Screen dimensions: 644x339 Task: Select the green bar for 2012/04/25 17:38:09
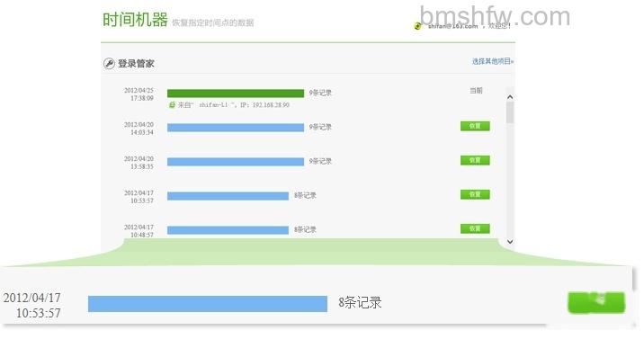click(236, 94)
